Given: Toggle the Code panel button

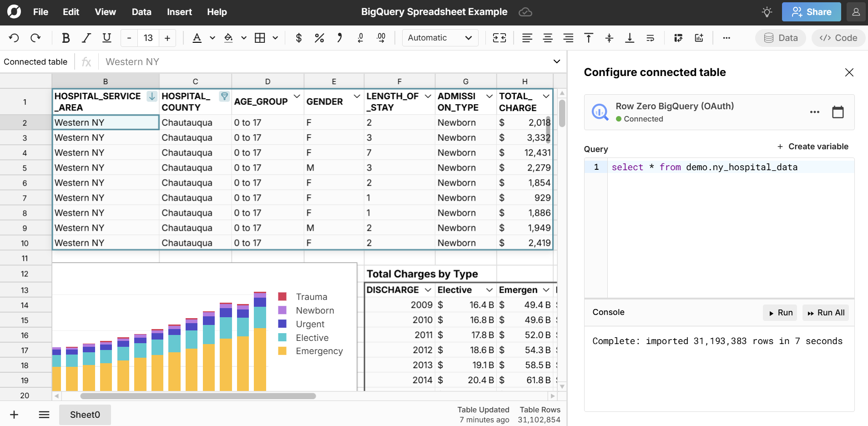Looking at the screenshot, I should [838, 38].
